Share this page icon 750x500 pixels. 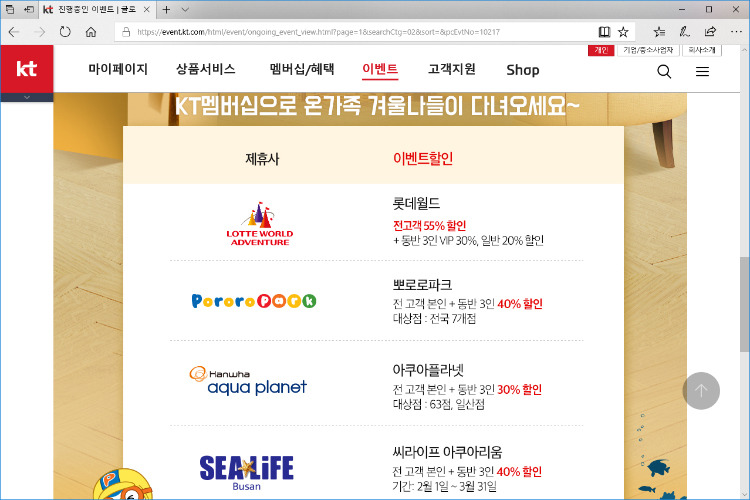click(710, 32)
